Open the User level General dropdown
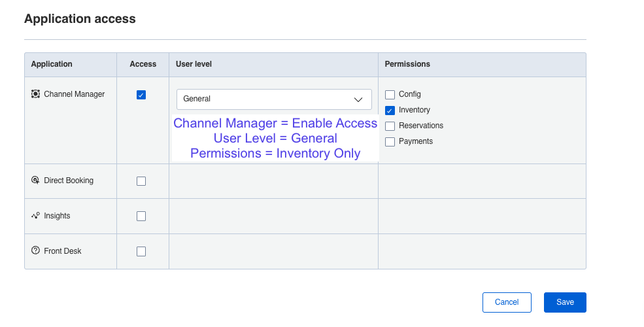 pyautogui.click(x=274, y=99)
